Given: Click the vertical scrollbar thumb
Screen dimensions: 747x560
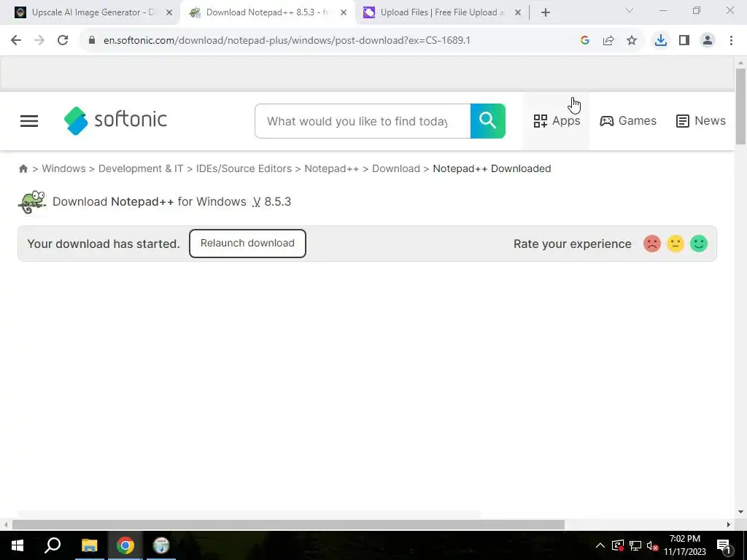Looking at the screenshot, I should pos(740,106).
